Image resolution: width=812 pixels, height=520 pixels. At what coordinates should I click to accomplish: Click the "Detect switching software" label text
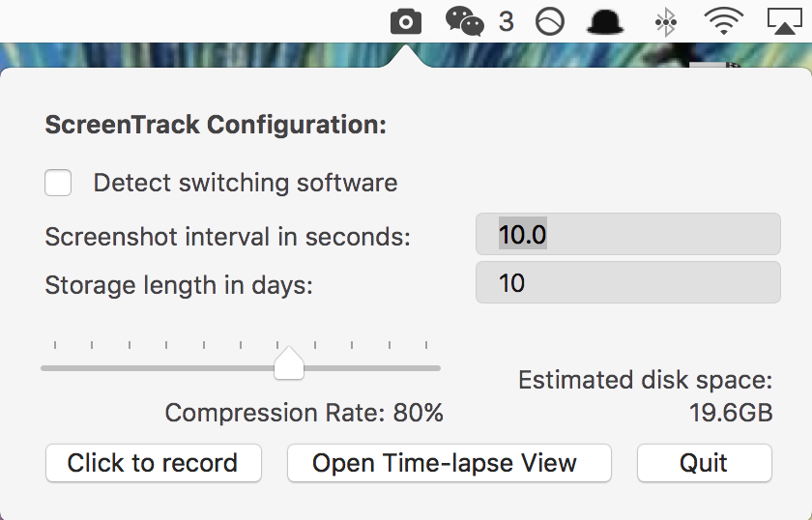pos(246,183)
